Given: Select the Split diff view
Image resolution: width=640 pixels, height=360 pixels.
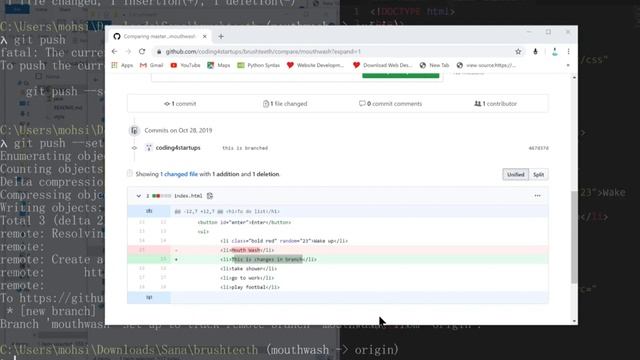Looking at the screenshot, I should click(538, 174).
